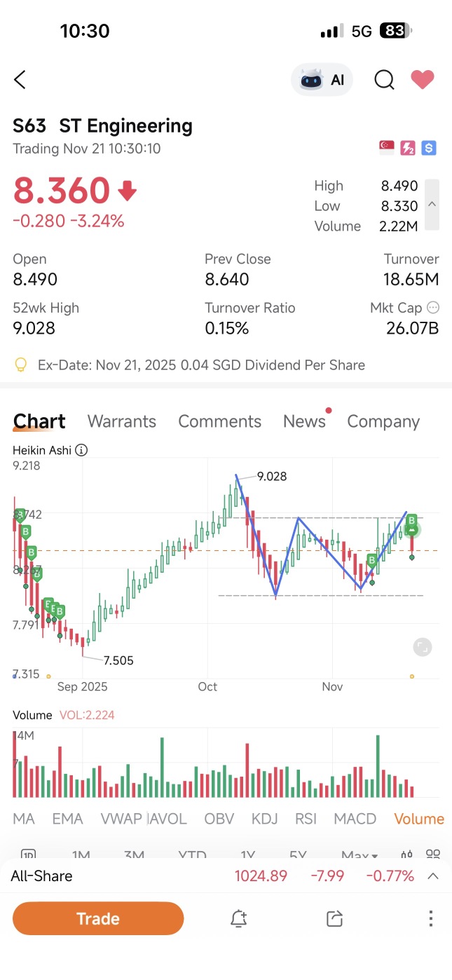Expand chart to fullscreen icon
This screenshot has height=980, width=452.
click(x=422, y=647)
